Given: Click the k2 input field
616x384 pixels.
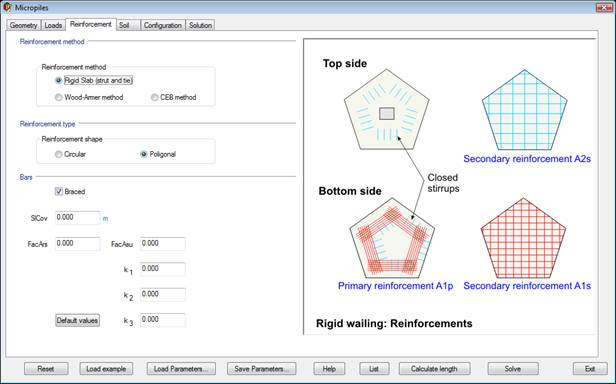Looking at the screenshot, I should point(163,294).
